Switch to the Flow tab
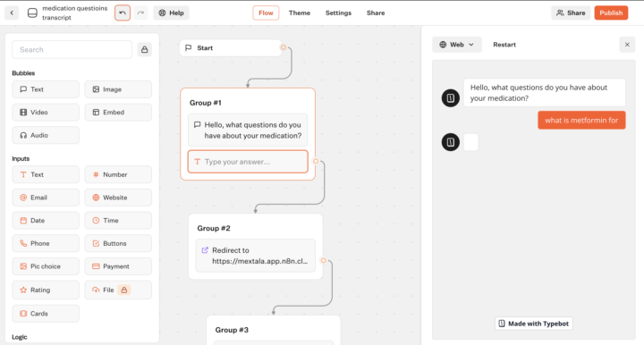 pyautogui.click(x=266, y=13)
